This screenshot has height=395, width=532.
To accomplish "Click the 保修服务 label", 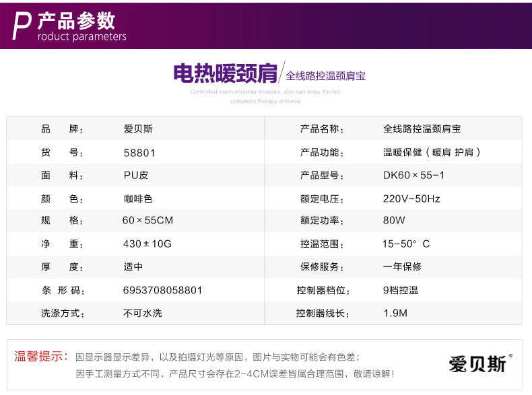I will [323, 267].
